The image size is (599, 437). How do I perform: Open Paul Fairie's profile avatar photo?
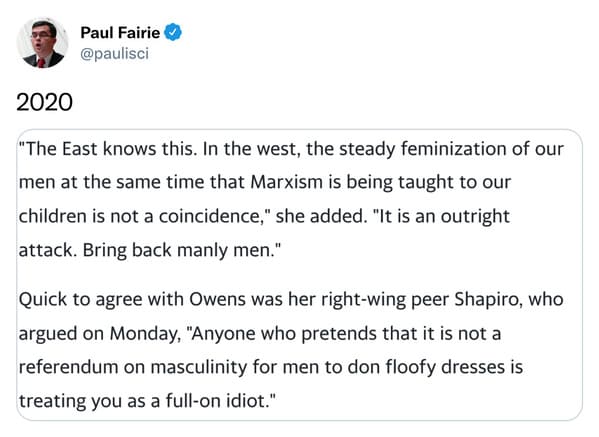coord(42,43)
